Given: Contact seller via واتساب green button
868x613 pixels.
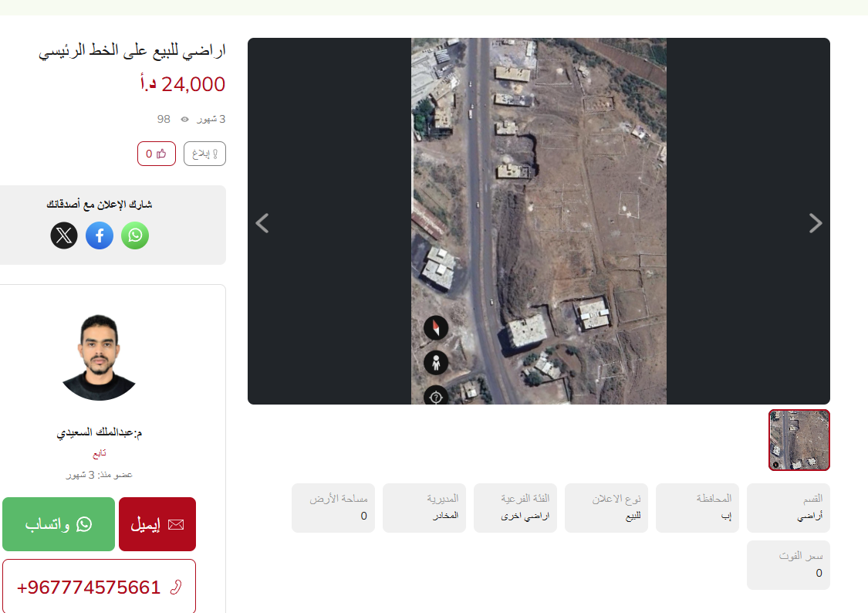Looking at the screenshot, I should (59, 524).
